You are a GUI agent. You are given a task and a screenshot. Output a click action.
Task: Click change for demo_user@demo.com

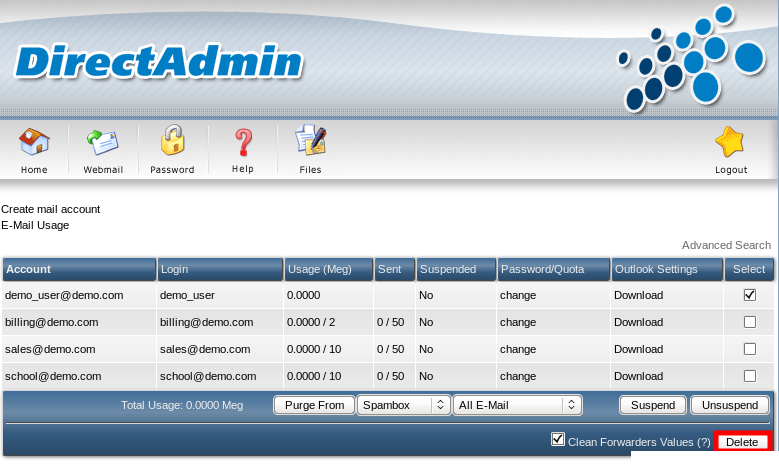pos(518,295)
